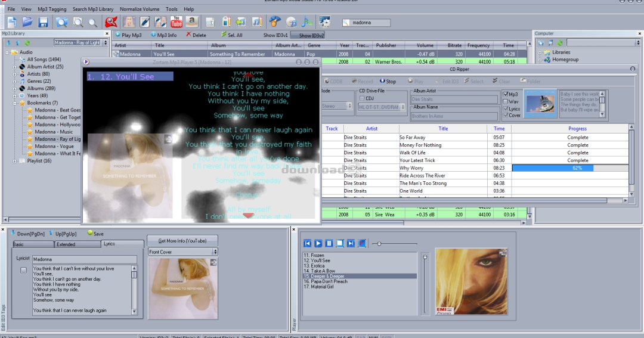The width and height of the screenshot is (644, 338).
Task: Select Madonna - Vogue bookmark
Action: coord(54,146)
